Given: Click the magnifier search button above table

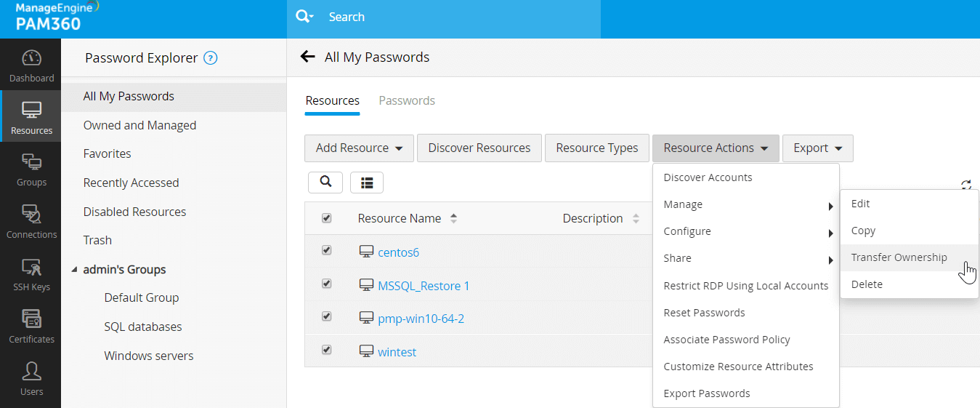Looking at the screenshot, I should point(325,182).
